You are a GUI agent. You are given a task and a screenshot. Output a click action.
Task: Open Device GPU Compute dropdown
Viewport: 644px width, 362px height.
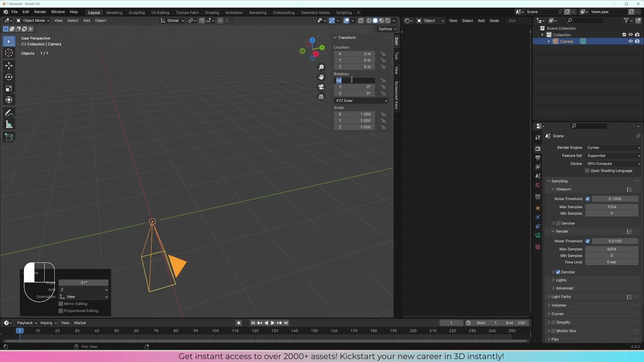click(x=613, y=164)
